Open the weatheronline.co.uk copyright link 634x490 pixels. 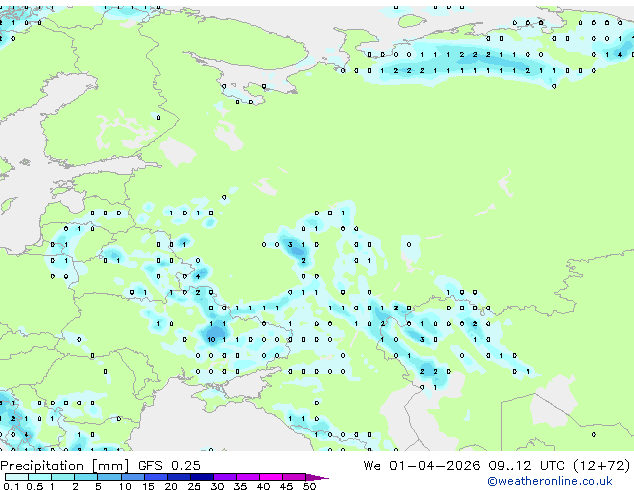click(549, 481)
